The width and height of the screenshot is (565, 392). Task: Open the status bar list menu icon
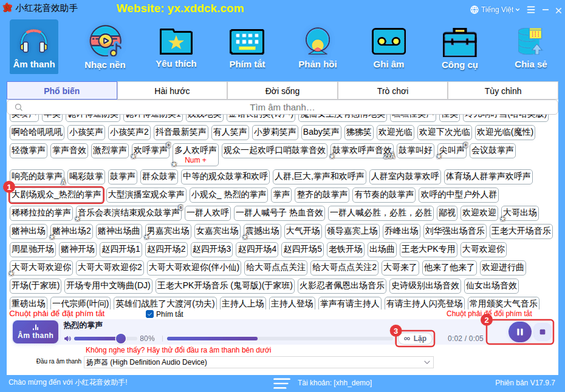[281, 383]
